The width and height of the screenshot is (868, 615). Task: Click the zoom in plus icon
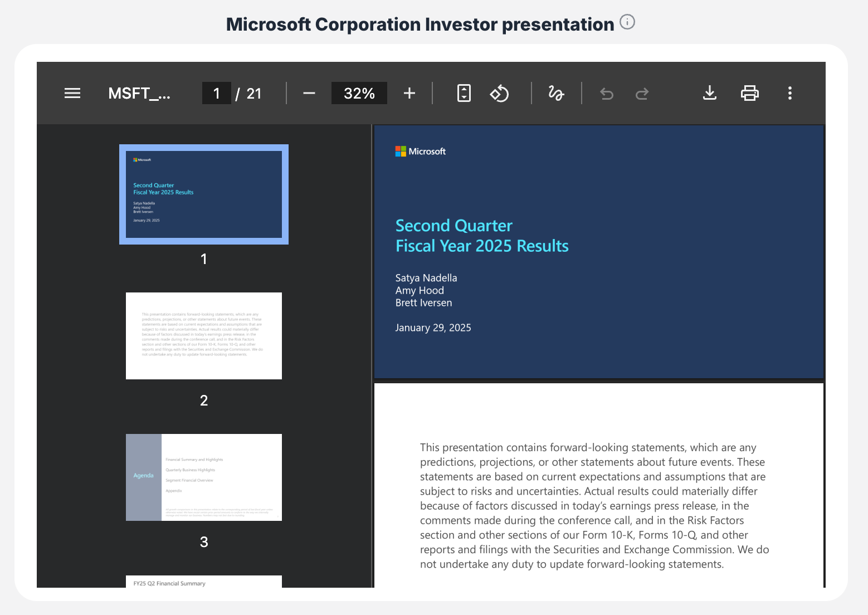coord(409,93)
